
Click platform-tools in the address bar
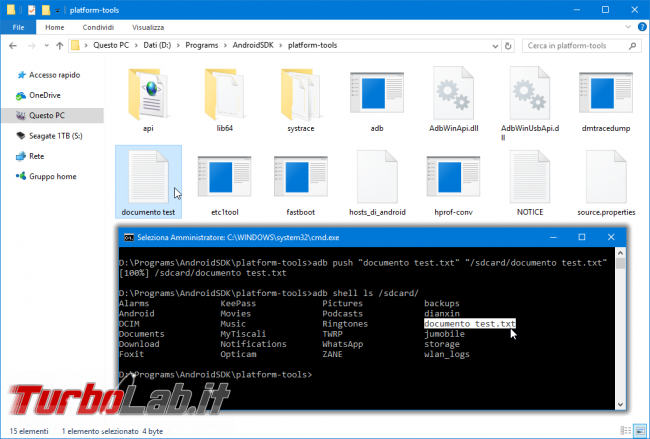[x=312, y=45]
